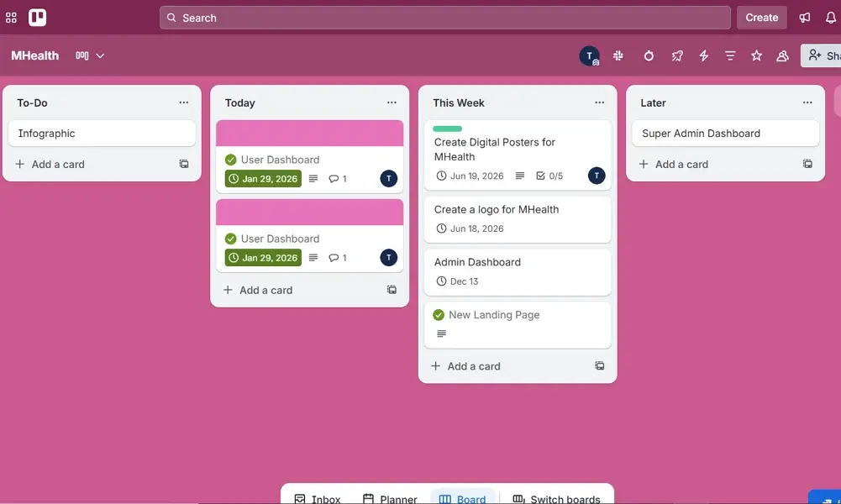Viewport: 841px width, 504px height.
Task: Click the megaphone feedback icon
Action: (804, 17)
